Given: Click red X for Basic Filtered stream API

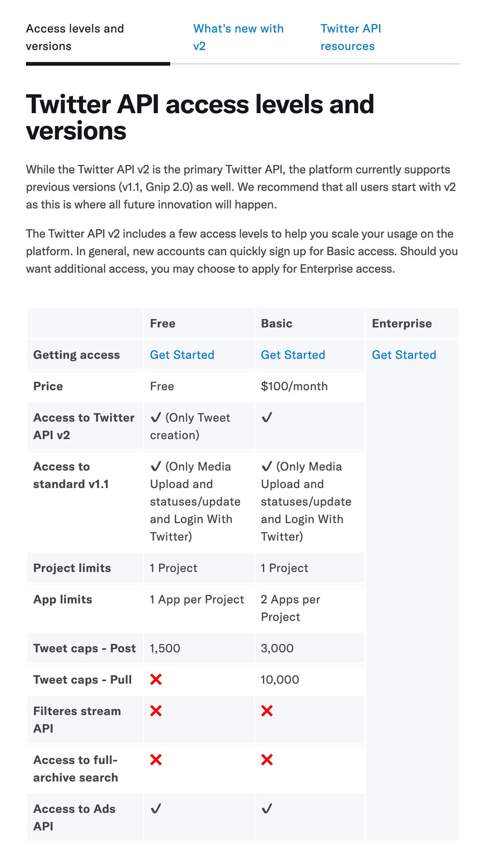Looking at the screenshot, I should coord(267,711).
